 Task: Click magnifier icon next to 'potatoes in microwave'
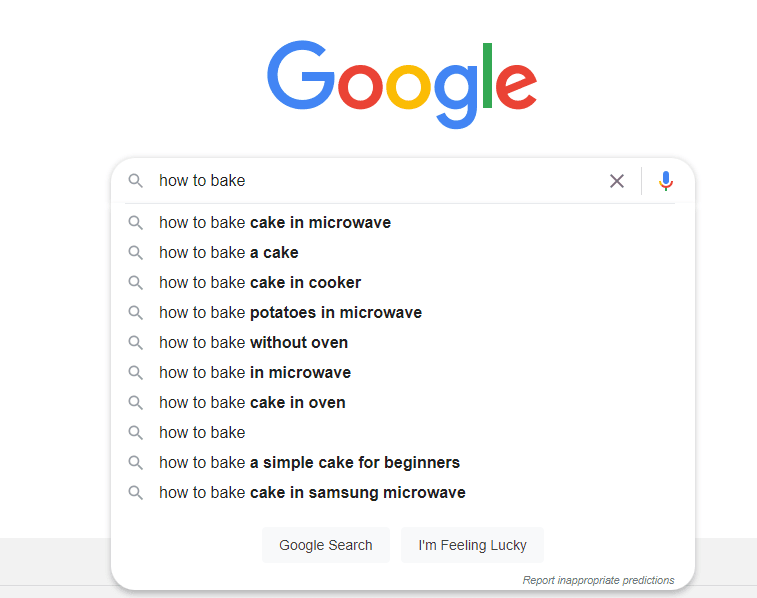click(135, 312)
